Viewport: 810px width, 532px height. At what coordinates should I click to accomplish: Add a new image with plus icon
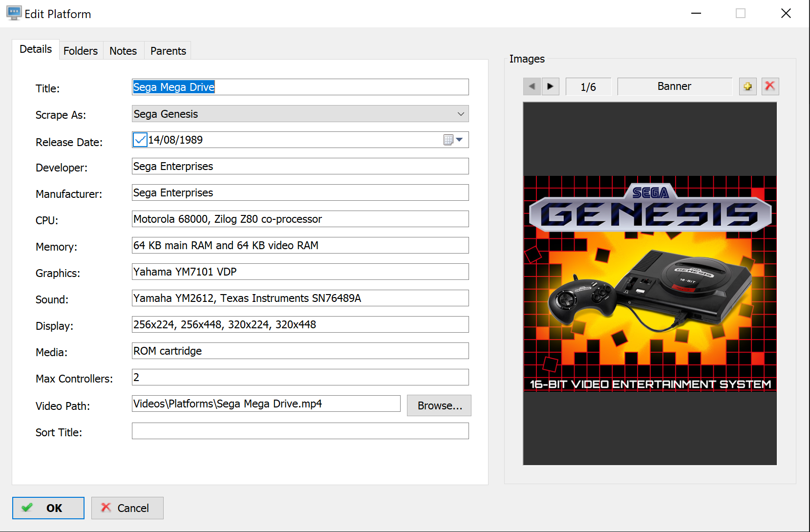point(747,86)
